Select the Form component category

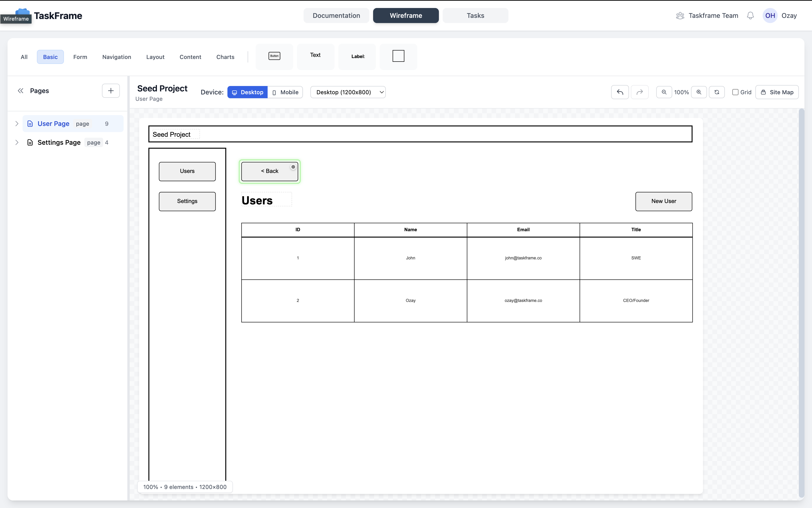80,57
